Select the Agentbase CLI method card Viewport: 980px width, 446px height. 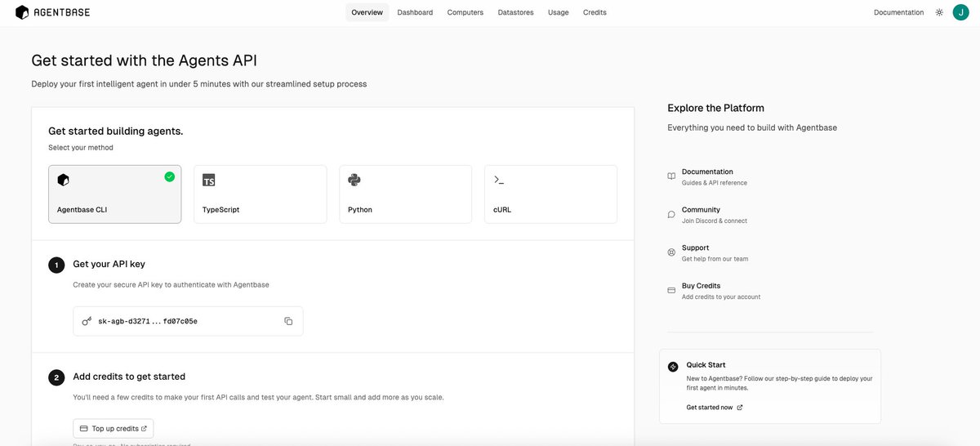115,194
